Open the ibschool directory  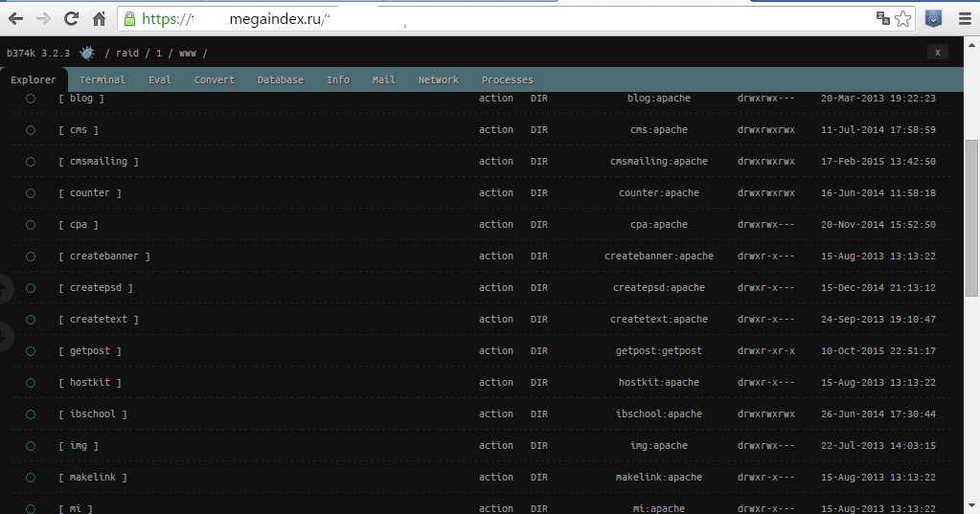pos(93,414)
